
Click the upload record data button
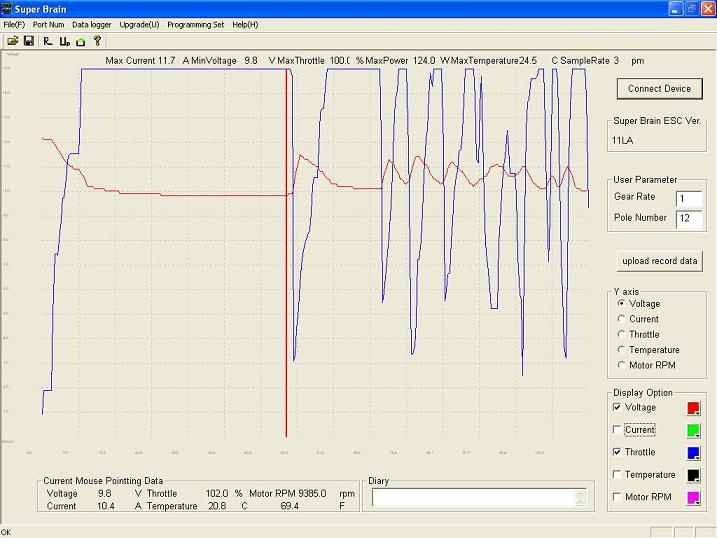pos(659,261)
